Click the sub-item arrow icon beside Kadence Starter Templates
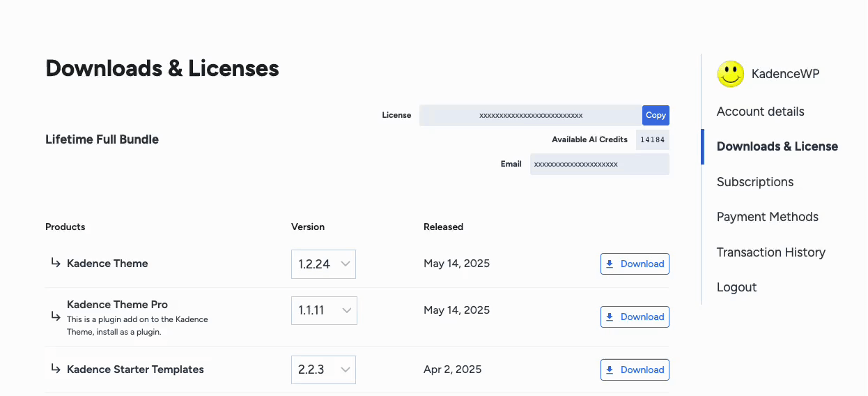Screen dimensions: 868x396 tap(56, 369)
